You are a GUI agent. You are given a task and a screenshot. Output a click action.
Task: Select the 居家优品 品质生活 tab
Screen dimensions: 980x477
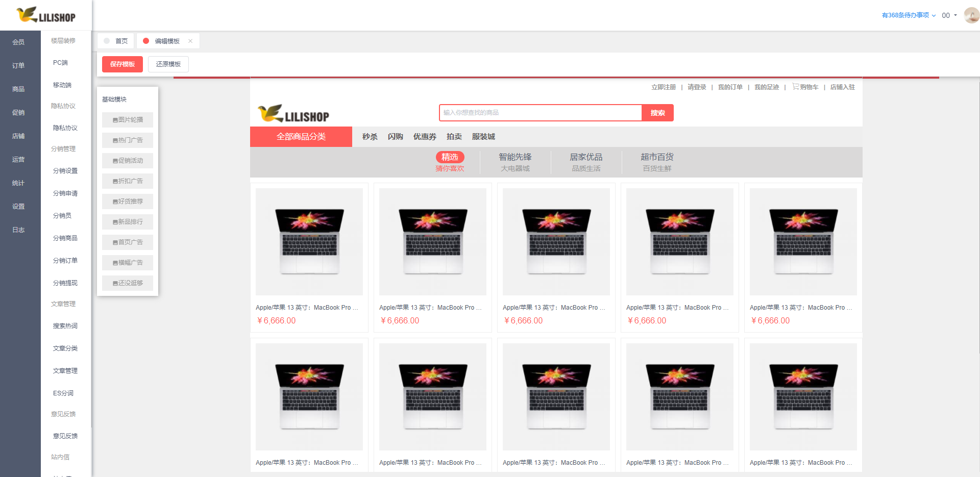click(x=586, y=162)
